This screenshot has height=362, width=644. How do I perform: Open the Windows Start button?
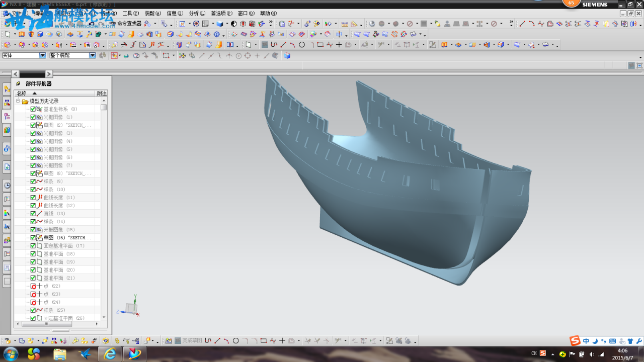pyautogui.click(x=10, y=354)
